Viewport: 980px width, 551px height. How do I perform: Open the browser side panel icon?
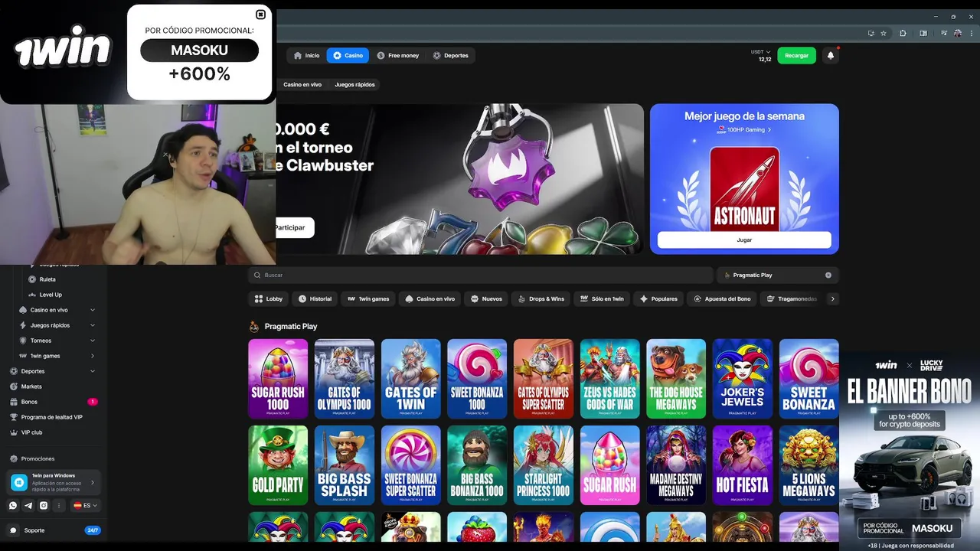point(923,33)
